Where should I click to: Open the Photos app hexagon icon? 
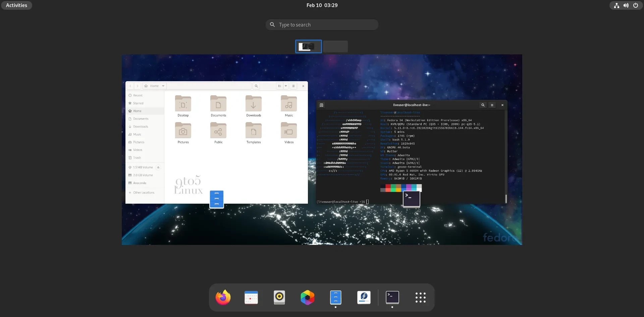(x=307, y=298)
